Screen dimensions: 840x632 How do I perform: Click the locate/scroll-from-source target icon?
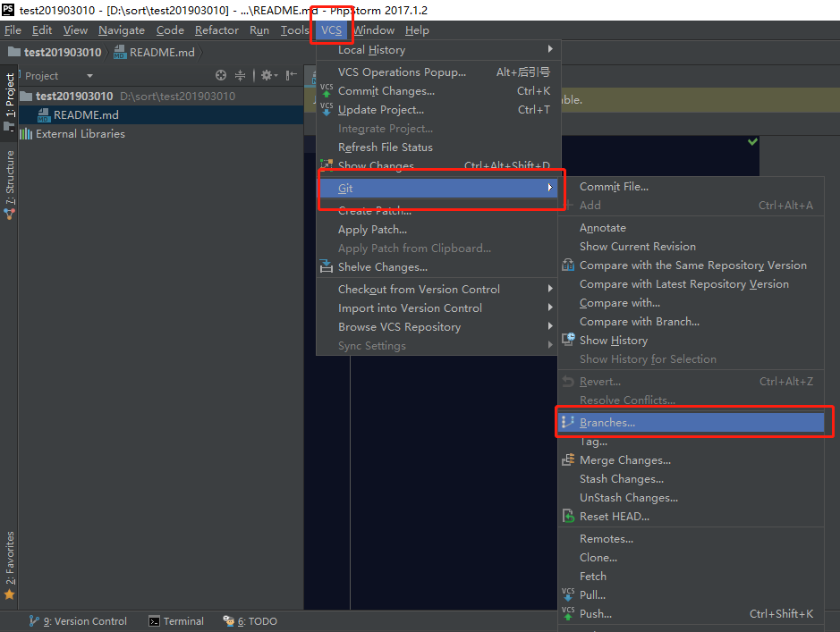221,75
